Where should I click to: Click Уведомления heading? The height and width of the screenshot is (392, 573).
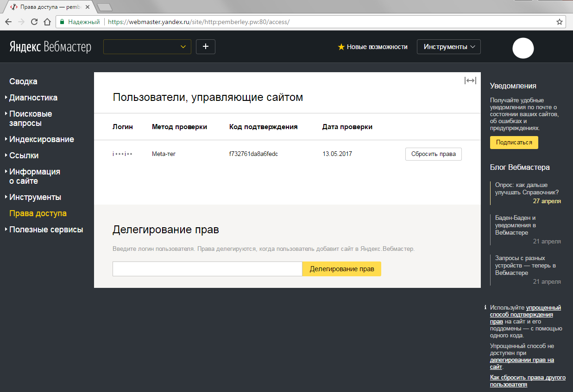pos(513,86)
